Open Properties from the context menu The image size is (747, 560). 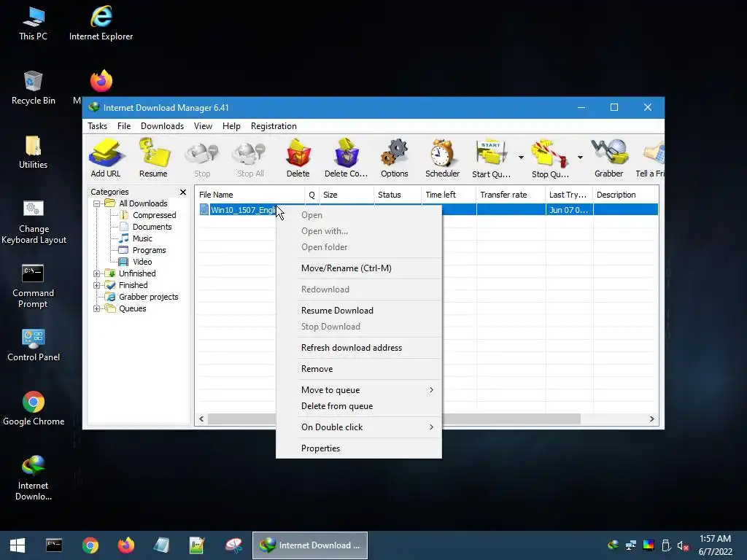359,448
